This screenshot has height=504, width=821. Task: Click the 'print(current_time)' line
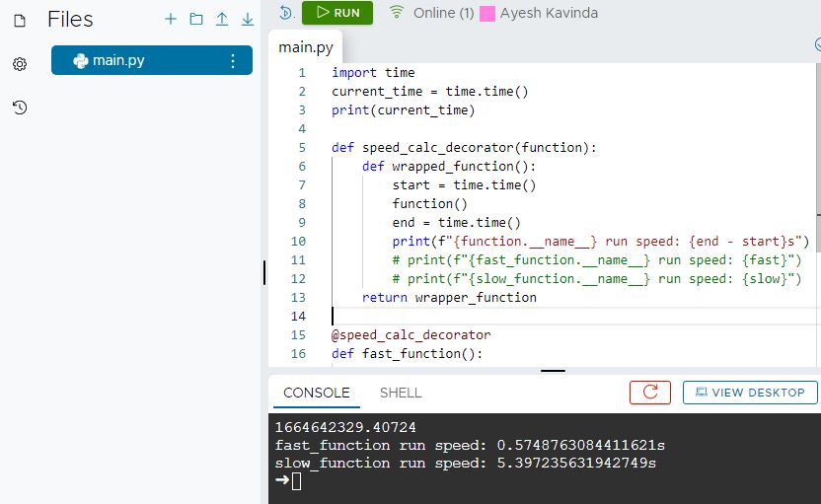(404, 109)
